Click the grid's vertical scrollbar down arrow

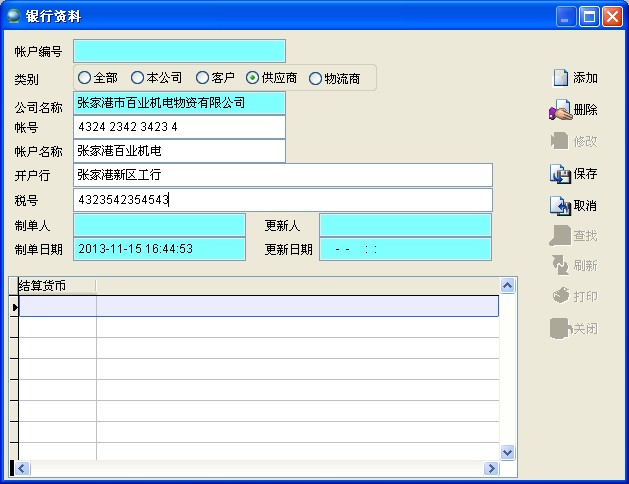pyautogui.click(x=507, y=452)
